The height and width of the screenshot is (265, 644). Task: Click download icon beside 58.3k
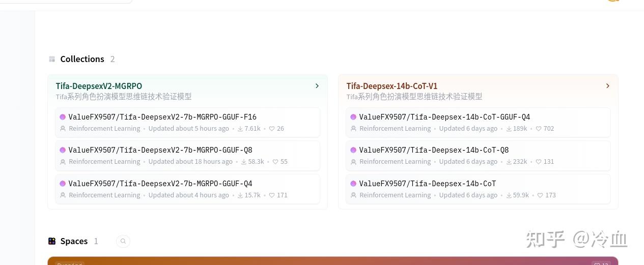(x=244, y=162)
